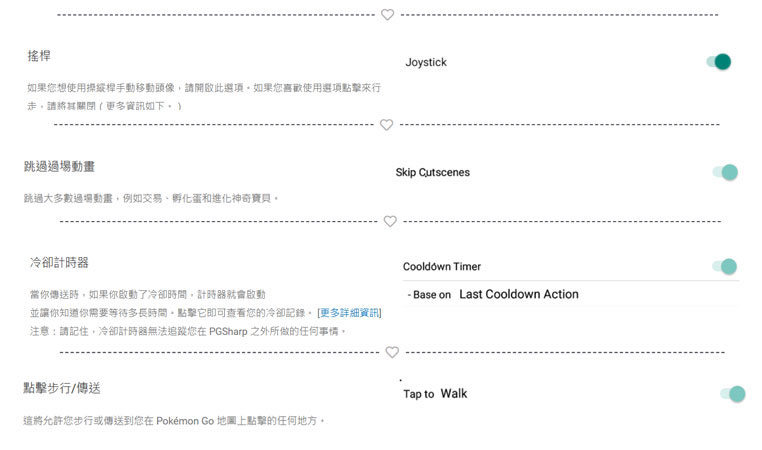Viewport: 762px width, 450px height.
Task: Click the Tap to Walk label
Action: click(x=435, y=394)
